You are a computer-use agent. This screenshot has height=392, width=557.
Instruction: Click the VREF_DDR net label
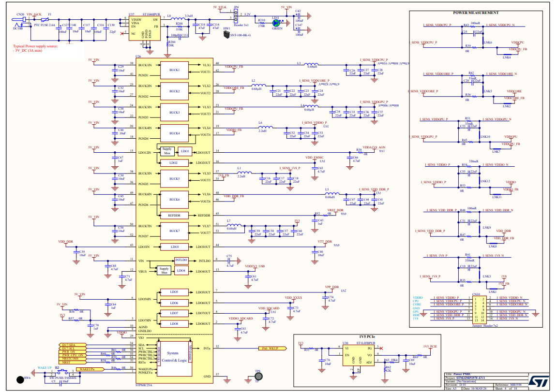click(335, 210)
